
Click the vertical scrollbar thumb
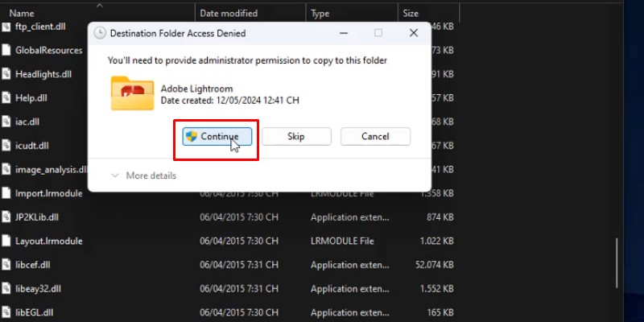(617, 264)
